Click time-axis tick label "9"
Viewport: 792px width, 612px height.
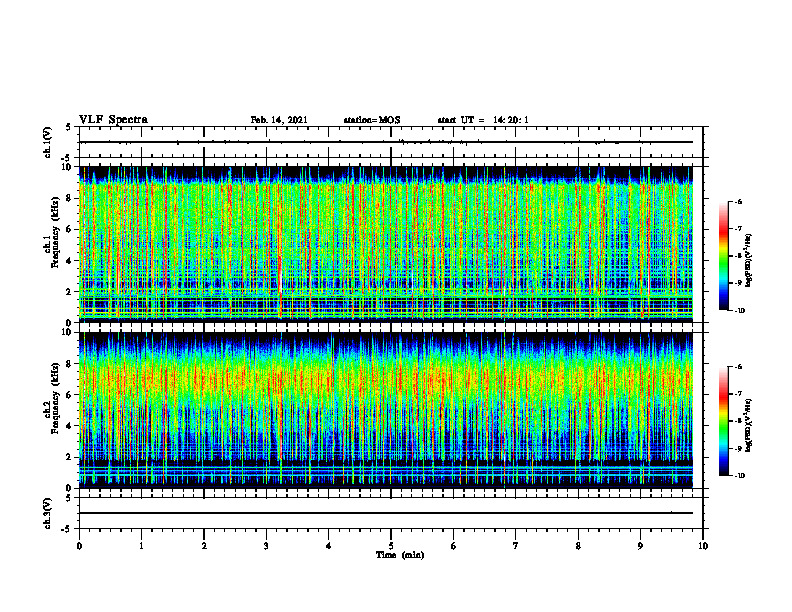click(640, 546)
